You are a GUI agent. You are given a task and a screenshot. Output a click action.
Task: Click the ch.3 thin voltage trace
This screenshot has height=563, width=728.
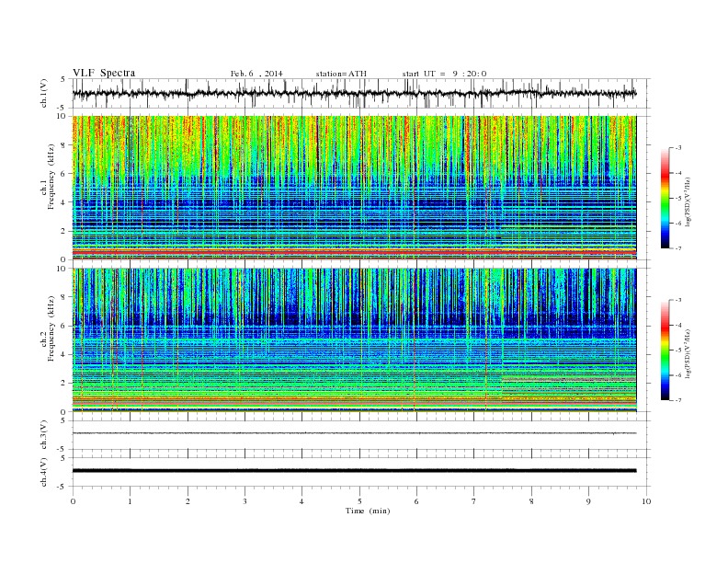tap(354, 433)
